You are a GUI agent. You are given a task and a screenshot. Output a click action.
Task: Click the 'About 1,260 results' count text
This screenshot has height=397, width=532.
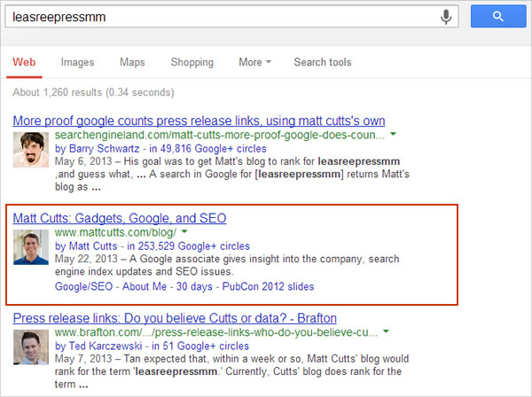93,92
